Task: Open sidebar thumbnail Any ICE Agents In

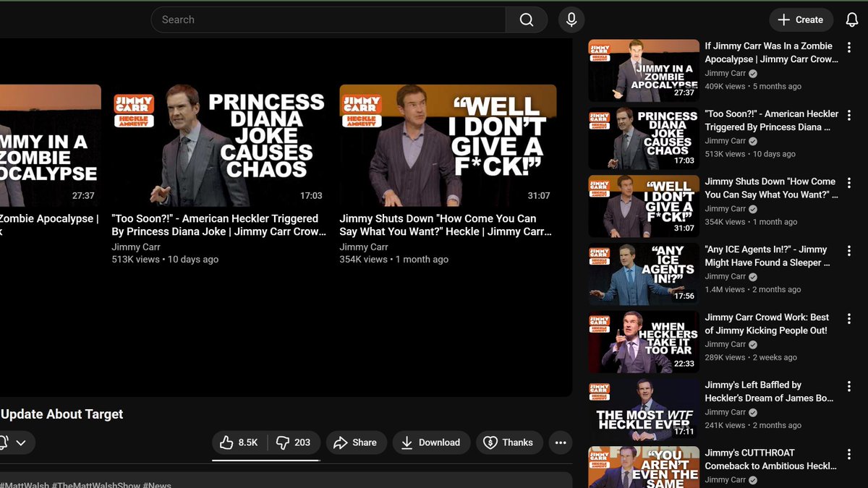Action: pyautogui.click(x=644, y=274)
